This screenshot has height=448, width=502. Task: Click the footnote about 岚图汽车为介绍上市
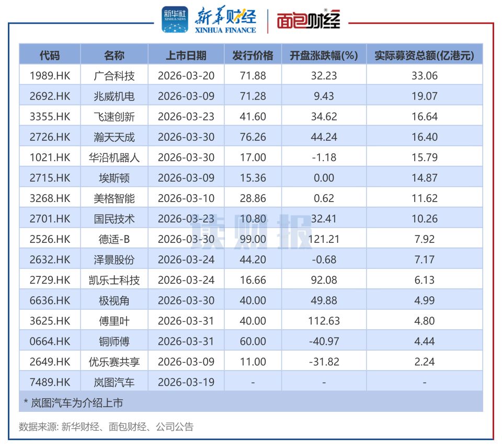click(x=74, y=403)
